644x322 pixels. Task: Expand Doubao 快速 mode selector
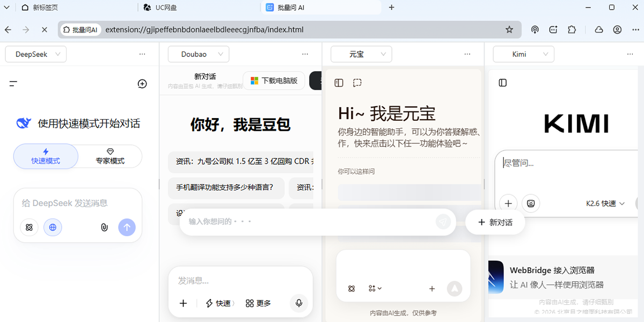[220, 303]
